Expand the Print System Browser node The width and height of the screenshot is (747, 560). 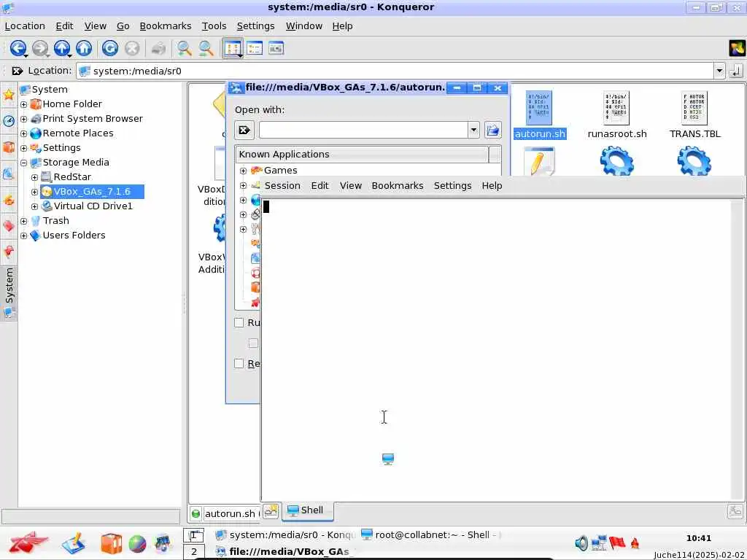24,119
